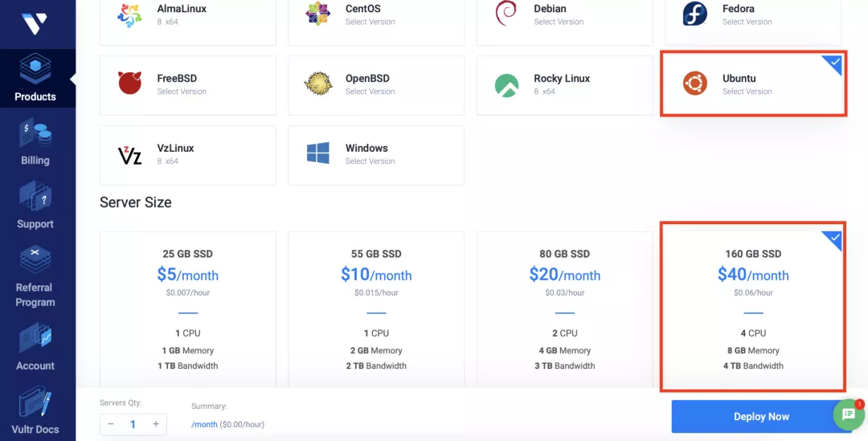The height and width of the screenshot is (441, 868).
Task: Click the Vultr logo in sidebar
Action: click(x=35, y=23)
